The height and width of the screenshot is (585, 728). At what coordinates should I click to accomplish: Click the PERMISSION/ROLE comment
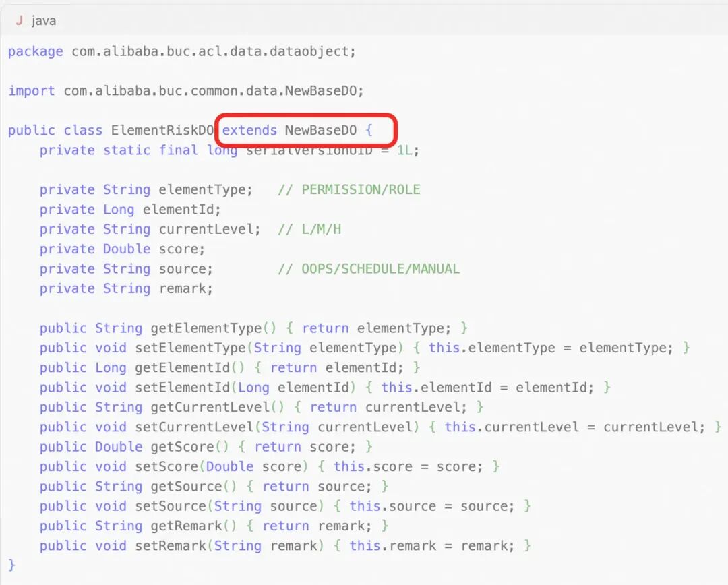pyautogui.click(x=349, y=189)
